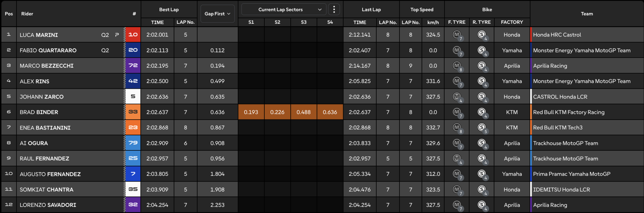Image resolution: width=644 pixels, height=213 pixels.
Task: Click the P pit icon beside Luca Marini
Action: coord(117,35)
